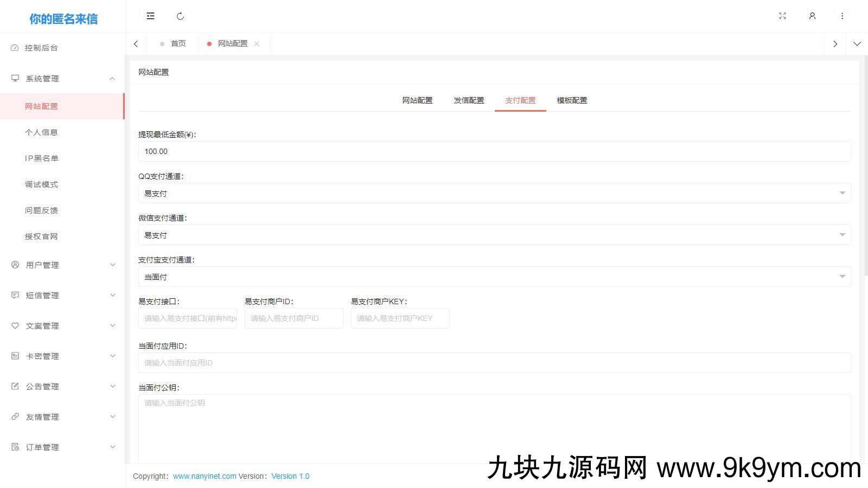The height and width of the screenshot is (488, 868).
Task: Click the 提现最低金额 input field
Action: pyautogui.click(x=494, y=151)
